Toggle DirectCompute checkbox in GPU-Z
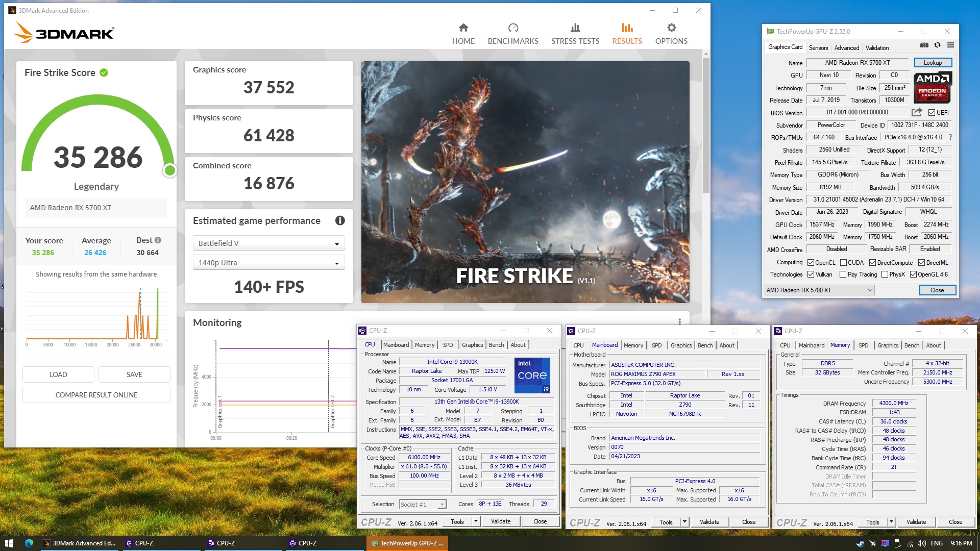This screenshot has width=980, height=551. [x=872, y=263]
